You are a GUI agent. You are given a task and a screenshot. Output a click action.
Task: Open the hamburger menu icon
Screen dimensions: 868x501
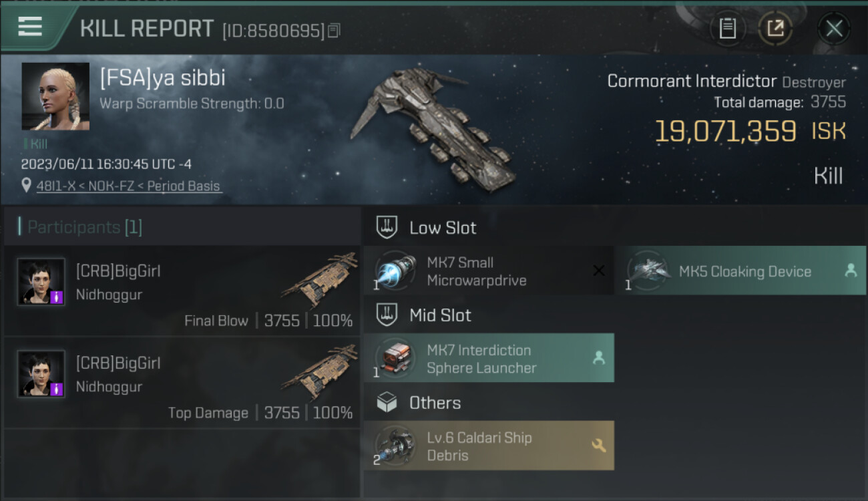[30, 27]
